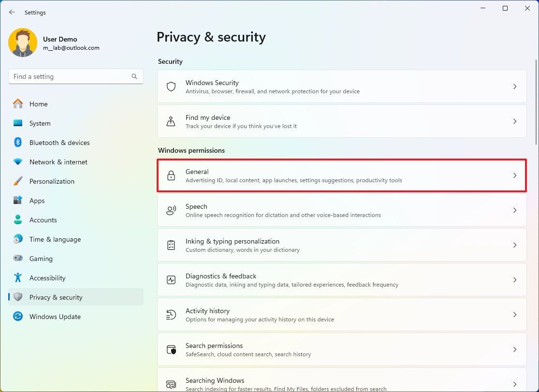This screenshot has height=392, width=539.
Task: Open Searching Windows via its magnifier icon
Action: tap(171, 383)
